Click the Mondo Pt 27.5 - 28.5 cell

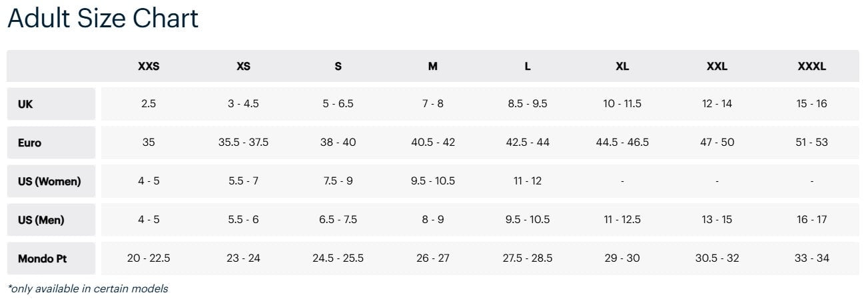[x=528, y=258]
